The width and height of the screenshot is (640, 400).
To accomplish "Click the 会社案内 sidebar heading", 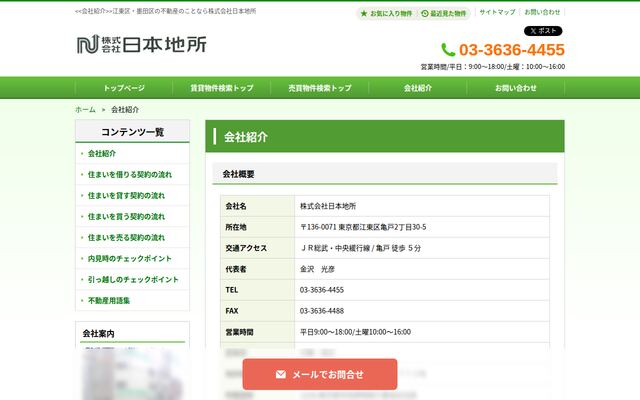I will click(98, 333).
